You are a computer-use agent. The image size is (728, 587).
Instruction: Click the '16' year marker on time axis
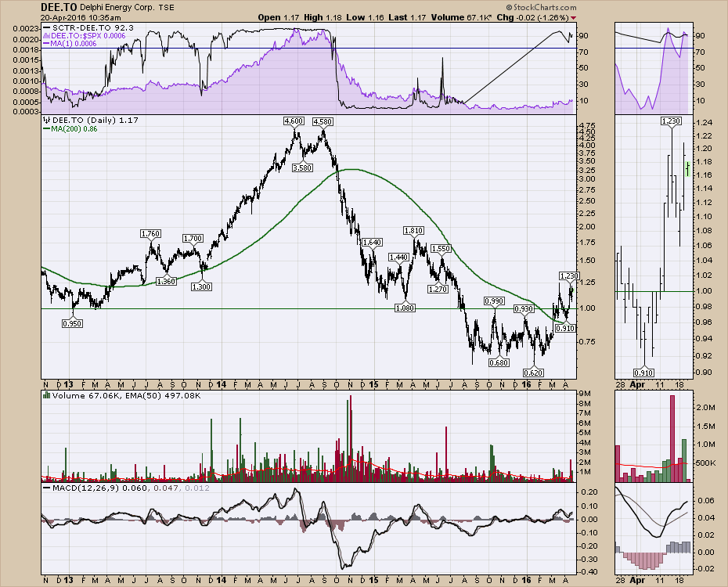[x=526, y=385]
